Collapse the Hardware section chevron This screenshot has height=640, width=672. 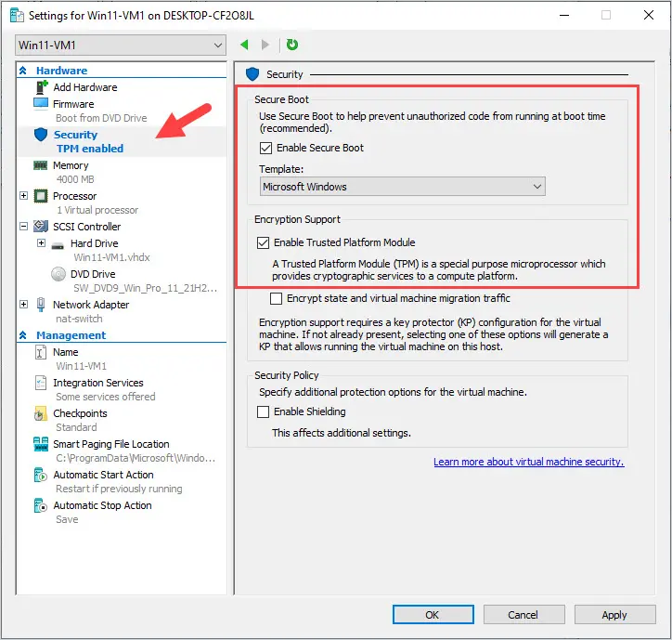(23, 71)
